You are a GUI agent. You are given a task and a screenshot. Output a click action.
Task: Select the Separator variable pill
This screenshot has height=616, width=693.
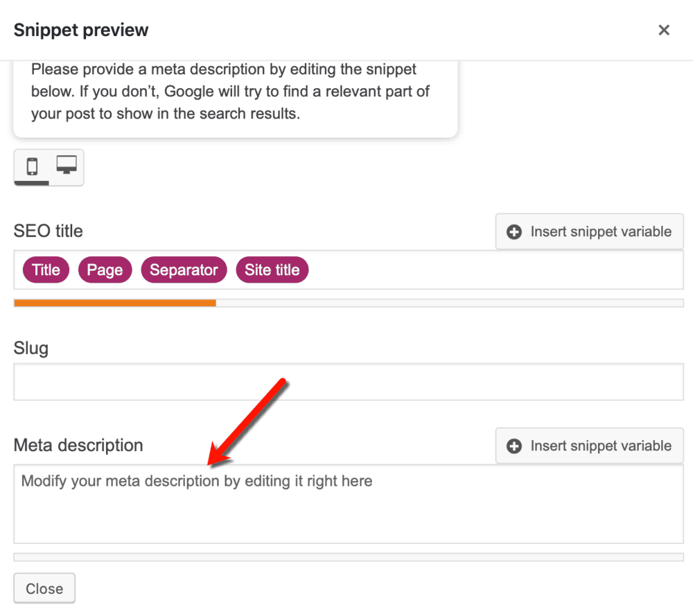pyautogui.click(x=184, y=270)
